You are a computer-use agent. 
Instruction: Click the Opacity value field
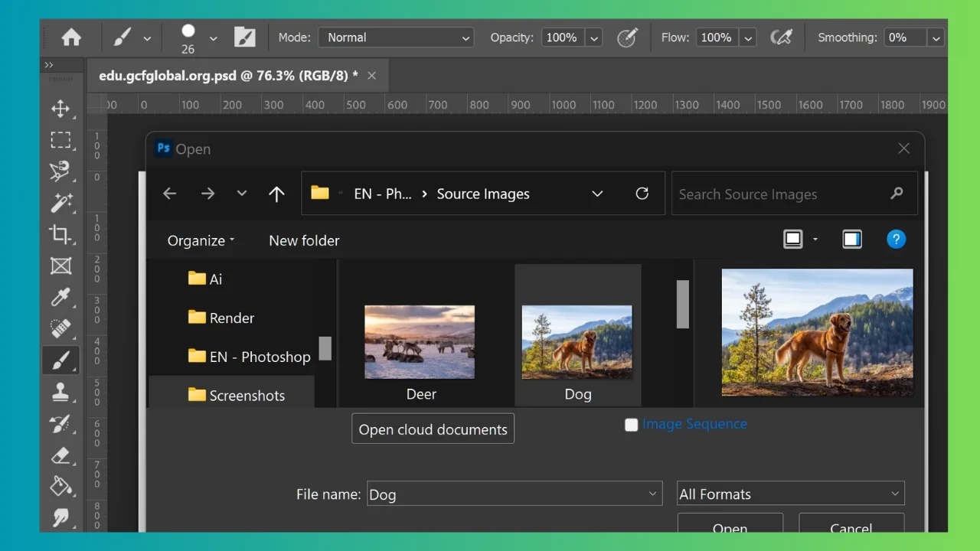(563, 37)
